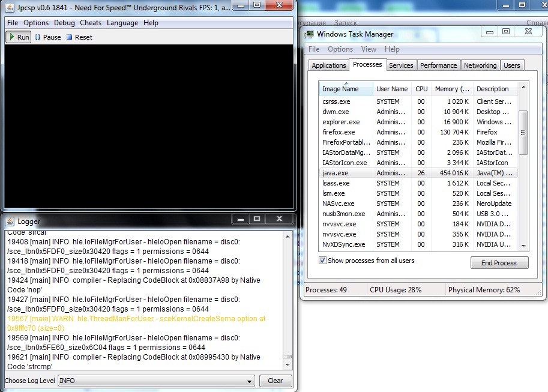
Task: Open Task Manager View menu
Action: 369,49
